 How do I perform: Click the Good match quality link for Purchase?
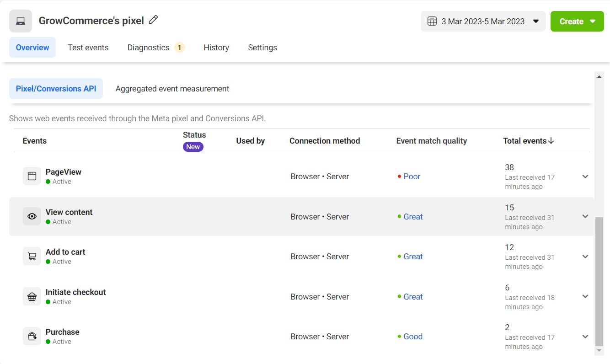coord(412,337)
